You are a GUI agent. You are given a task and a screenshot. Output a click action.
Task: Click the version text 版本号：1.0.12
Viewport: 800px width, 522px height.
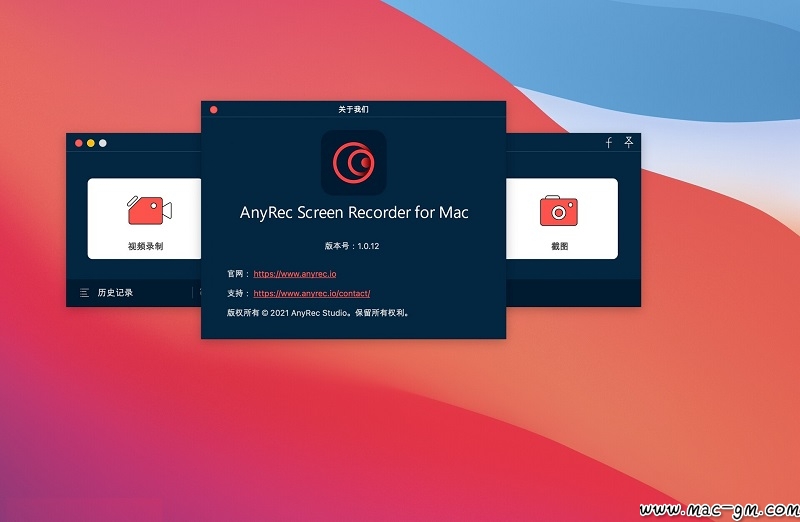352,246
